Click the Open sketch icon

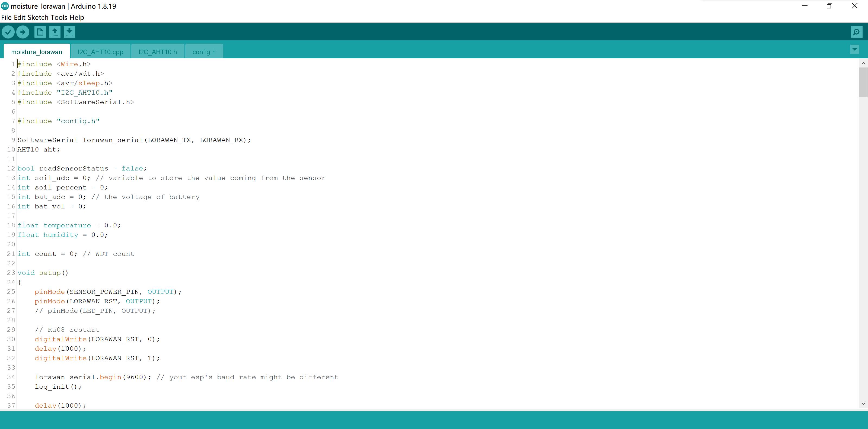pos(54,31)
